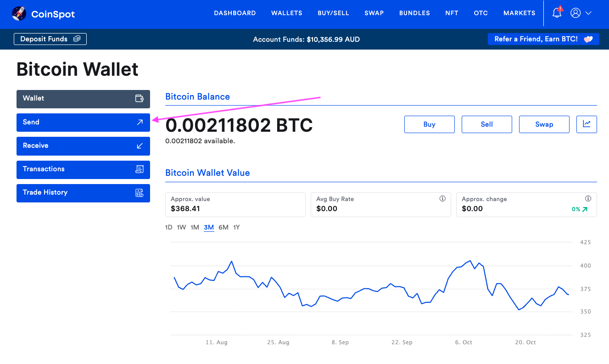Click the Deposit Funds button

pyautogui.click(x=50, y=39)
